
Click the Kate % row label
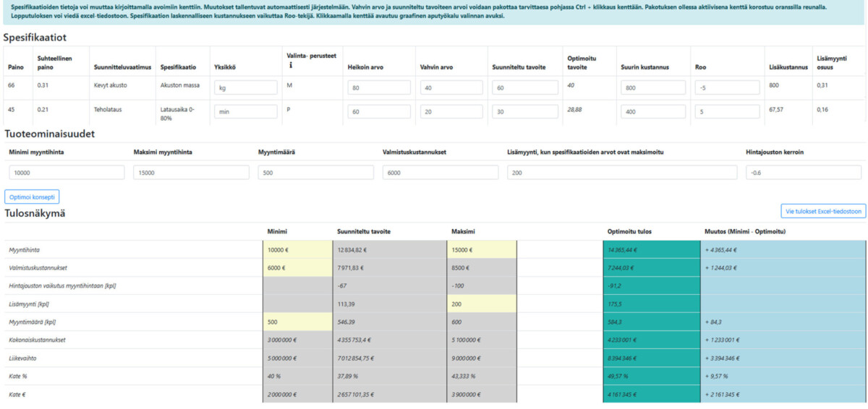(x=17, y=376)
